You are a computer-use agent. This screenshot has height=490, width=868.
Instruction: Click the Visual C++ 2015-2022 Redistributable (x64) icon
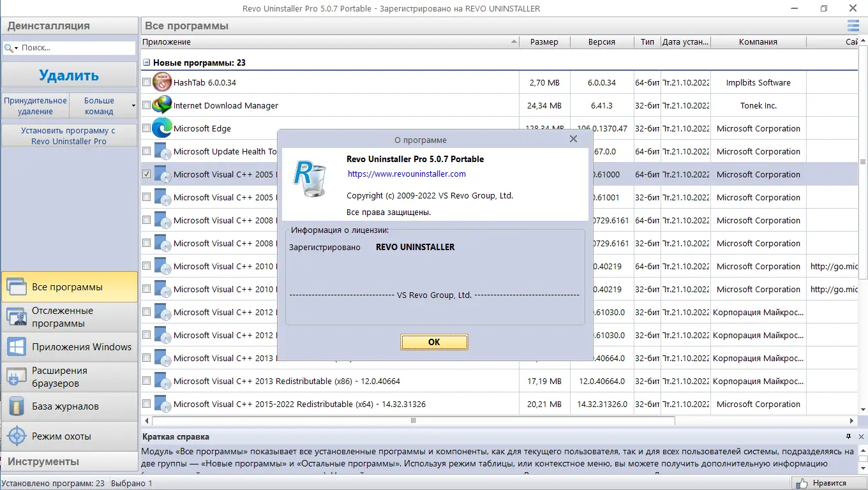163,404
